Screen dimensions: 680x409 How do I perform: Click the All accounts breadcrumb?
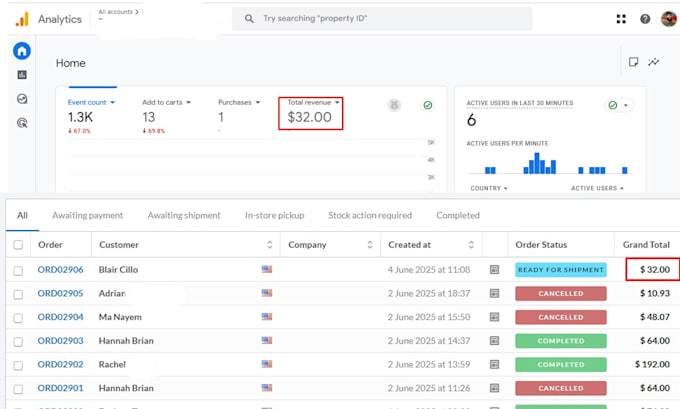point(115,12)
